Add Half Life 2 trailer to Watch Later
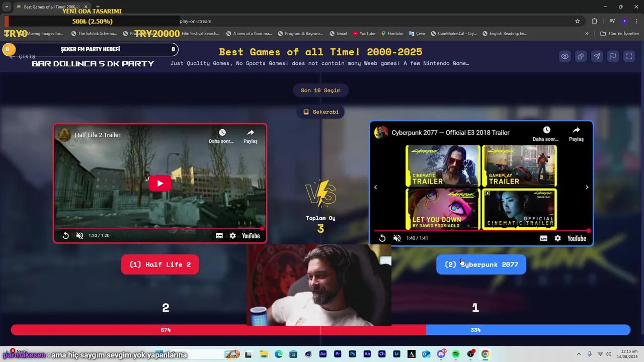Viewport: 644px width, 362px height. pos(222,136)
